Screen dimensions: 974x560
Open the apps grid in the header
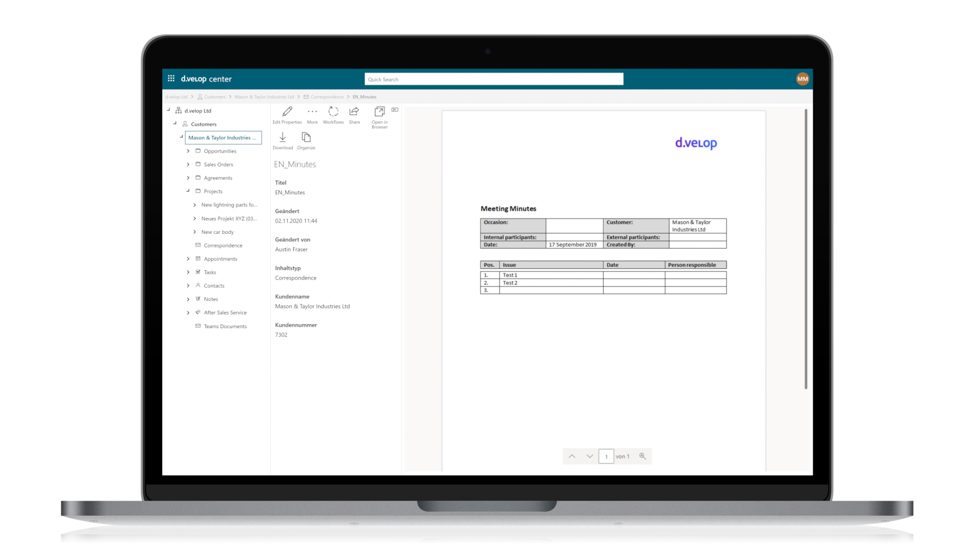coord(171,79)
